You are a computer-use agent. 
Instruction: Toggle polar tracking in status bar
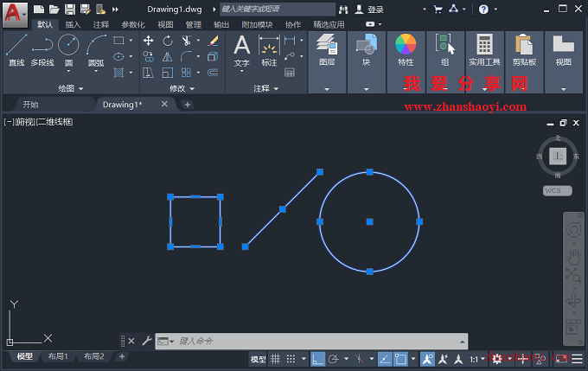point(333,359)
